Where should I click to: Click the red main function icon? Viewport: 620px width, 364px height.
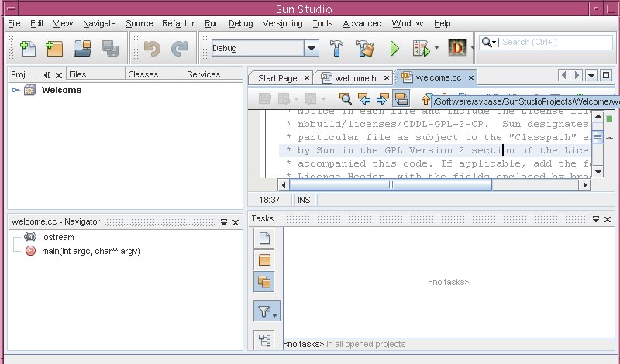click(x=30, y=251)
